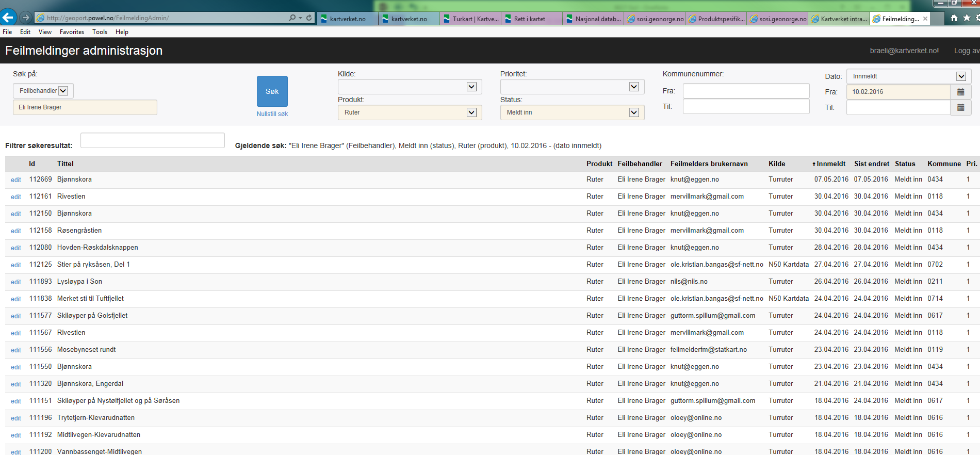Open the Help menu
This screenshot has height=455, width=980.
[x=122, y=32]
